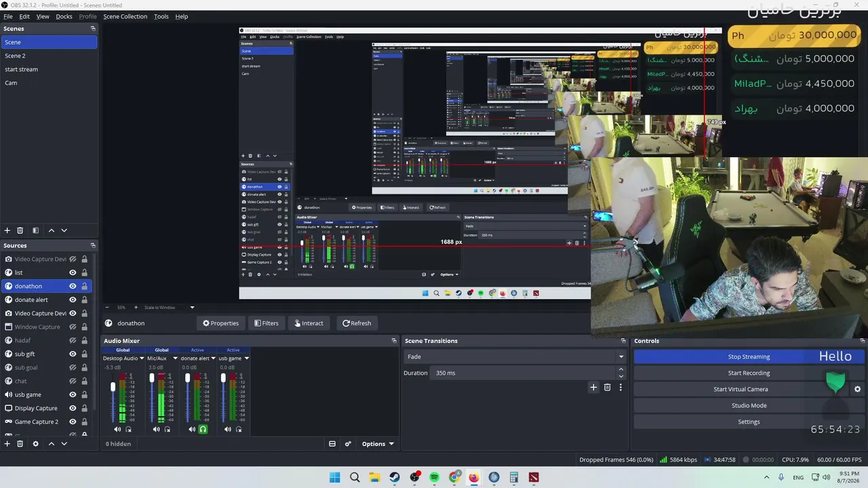Configure virtual camera with gear icon
Viewport: 868px width, 488px height.
[x=857, y=389]
